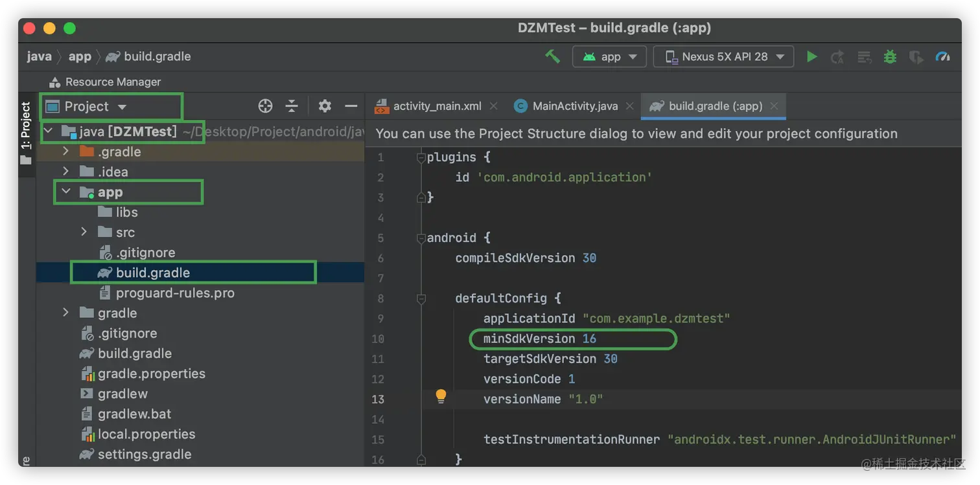
Task: Click the Apply Changes and Restart icon
Action: coord(837,57)
